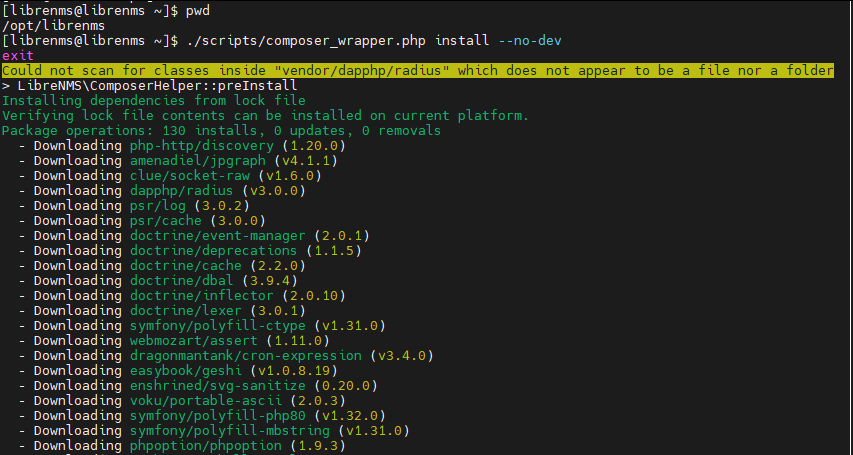Click package name 'doctrine/event-manager'
853x455 pixels.
[218, 236]
